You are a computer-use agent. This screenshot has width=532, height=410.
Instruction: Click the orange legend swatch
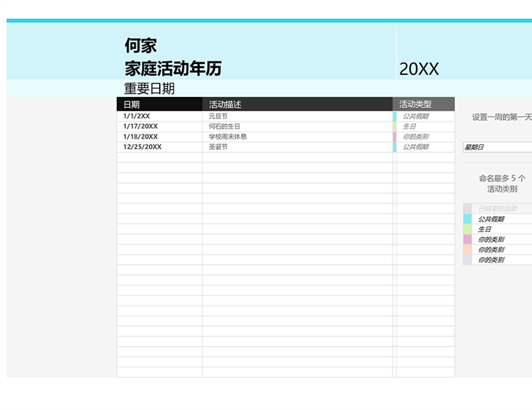pos(467,249)
